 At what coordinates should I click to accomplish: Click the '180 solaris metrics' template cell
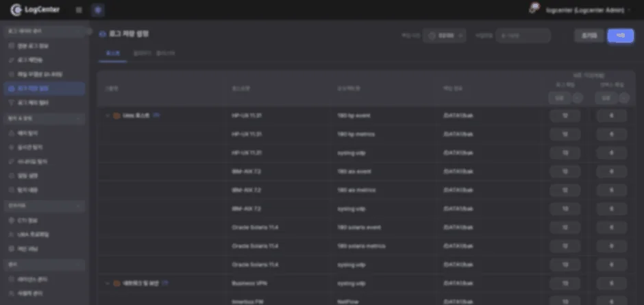pos(362,246)
